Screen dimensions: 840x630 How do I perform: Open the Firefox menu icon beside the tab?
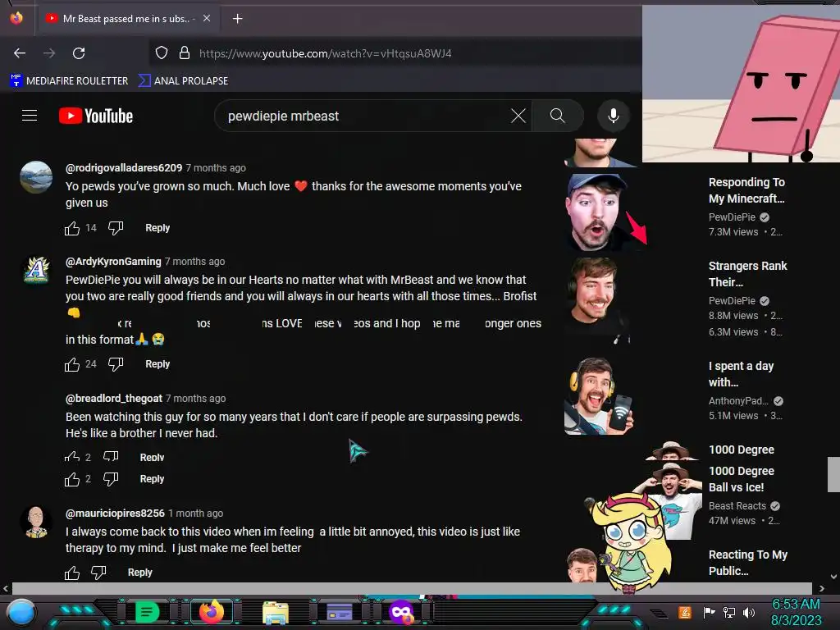point(16,18)
